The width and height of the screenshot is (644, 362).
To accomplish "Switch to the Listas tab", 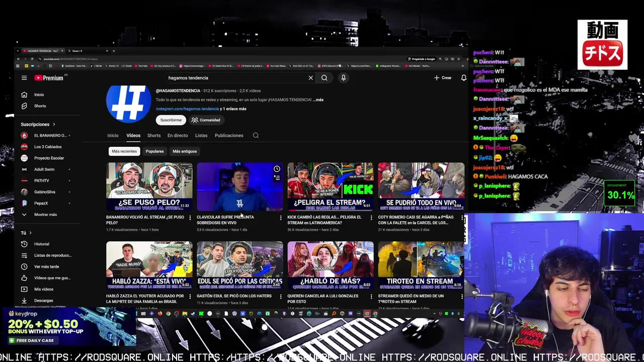I will click(201, 135).
